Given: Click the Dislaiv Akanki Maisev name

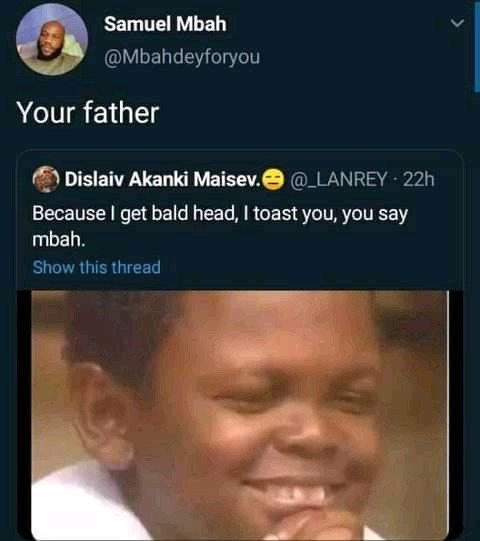Looking at the screenshot, I should pyautogui.click(x=163, y=179).
